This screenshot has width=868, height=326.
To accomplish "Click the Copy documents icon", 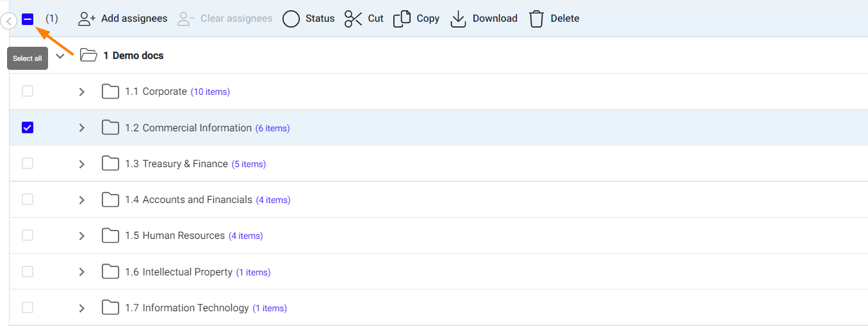I will [x=402, y=19].
